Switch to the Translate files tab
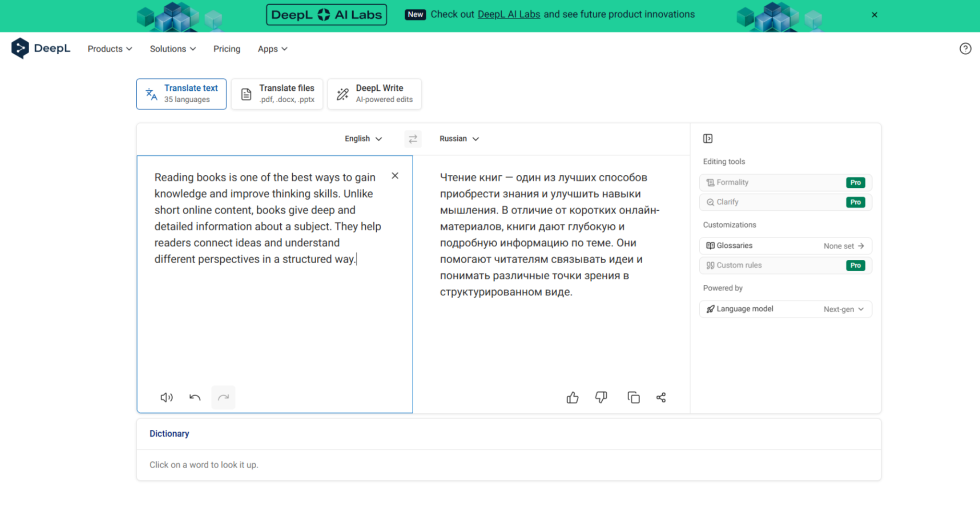The image size is (980, 508). pyautogui.click(x=277, y=94)
